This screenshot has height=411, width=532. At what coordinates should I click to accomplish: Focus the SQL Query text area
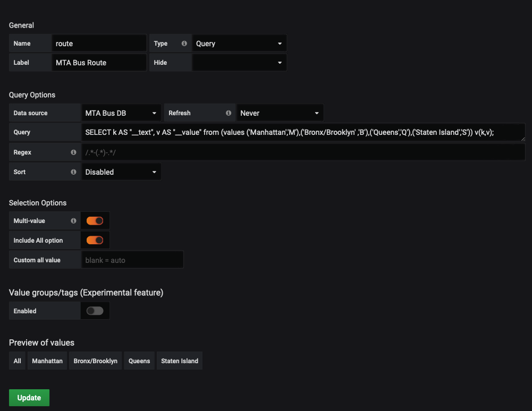coord(302,133)
